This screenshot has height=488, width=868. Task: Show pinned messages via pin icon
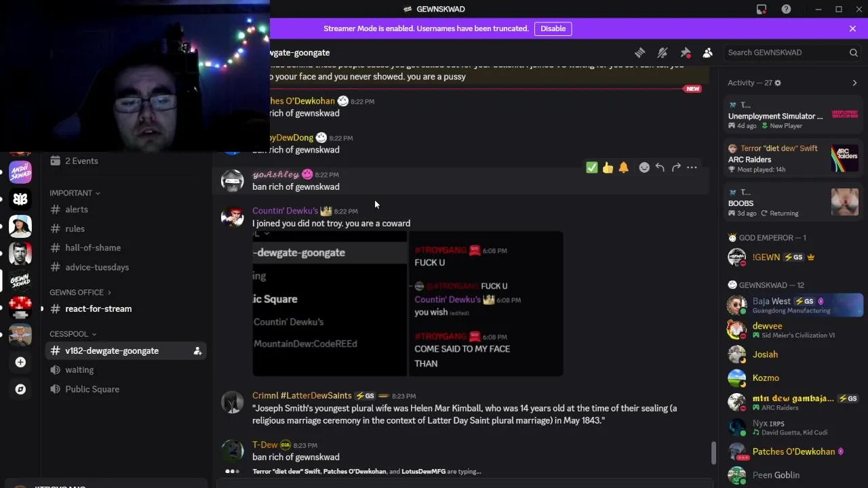686,52
